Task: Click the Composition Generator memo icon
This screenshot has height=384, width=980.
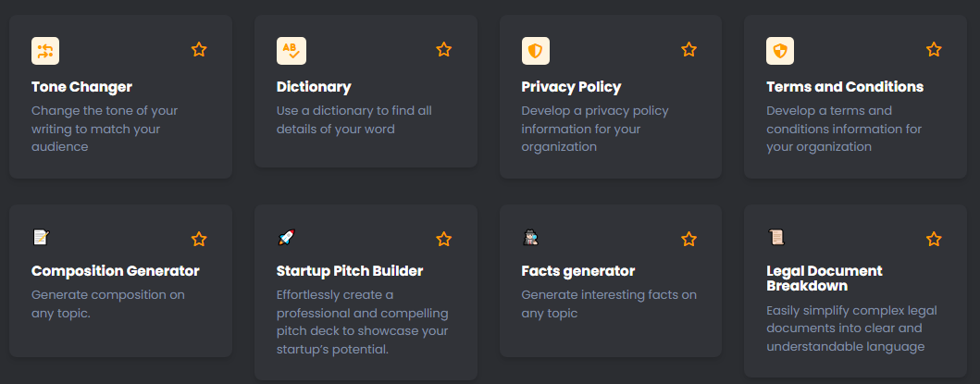Action: click(40, 238)
